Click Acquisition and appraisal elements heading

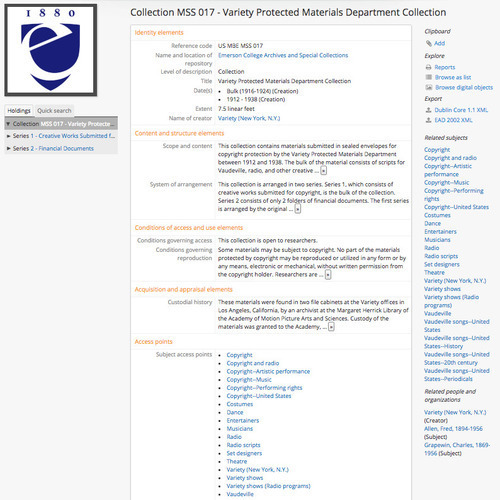(x=183, y=290)
